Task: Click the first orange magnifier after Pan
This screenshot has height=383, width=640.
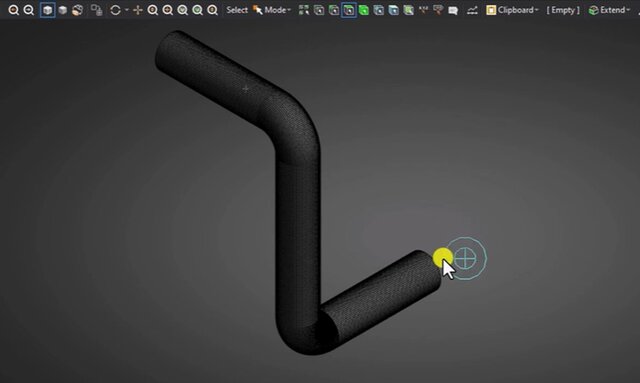Action: pyautogui.click(x=153, y=10)
